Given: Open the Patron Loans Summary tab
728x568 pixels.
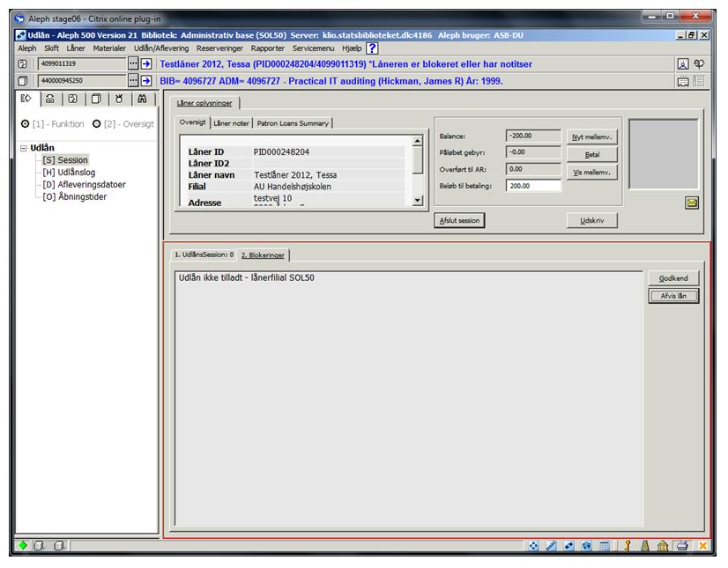Looking at the screenshot, I should point(293,123).
